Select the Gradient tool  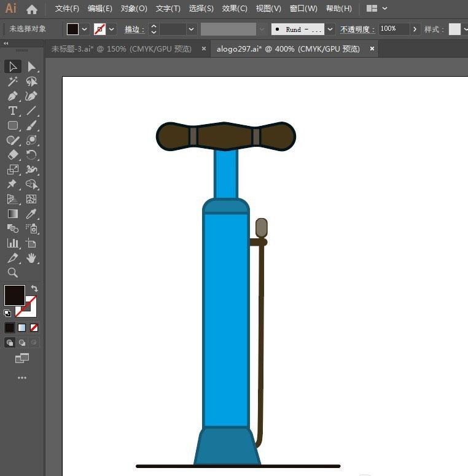[13, 214]
